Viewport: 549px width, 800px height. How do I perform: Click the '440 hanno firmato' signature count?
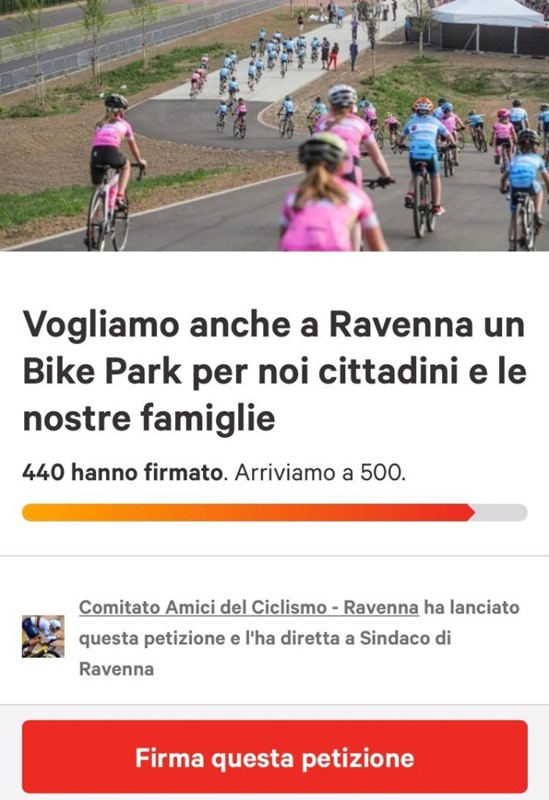pos(122,472)
